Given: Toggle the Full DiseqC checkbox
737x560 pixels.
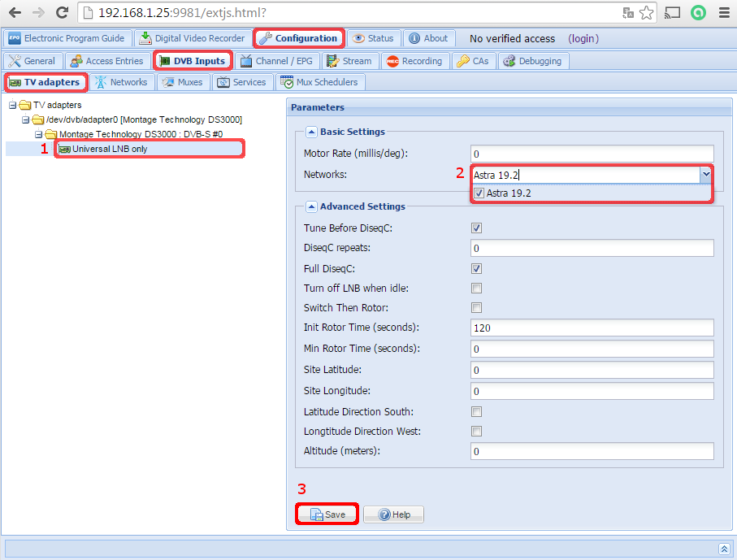Looking at the screenshot, I should coord(477,268).
